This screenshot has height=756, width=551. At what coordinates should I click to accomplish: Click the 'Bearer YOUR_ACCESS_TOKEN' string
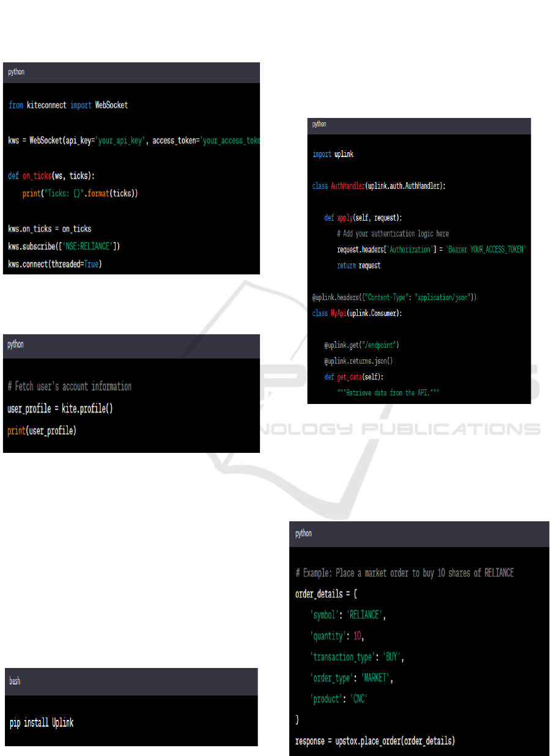tap(486, 250)
